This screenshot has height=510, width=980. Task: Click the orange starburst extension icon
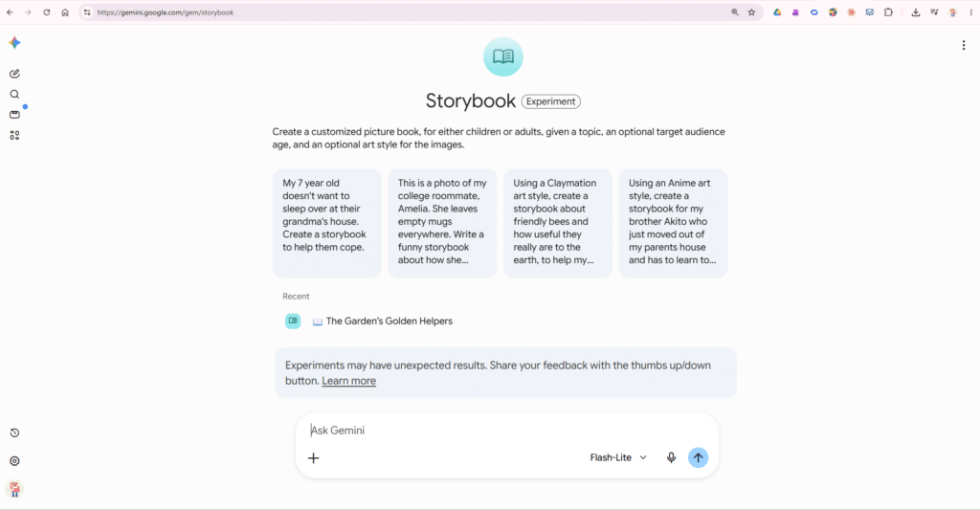pos(851,12)
